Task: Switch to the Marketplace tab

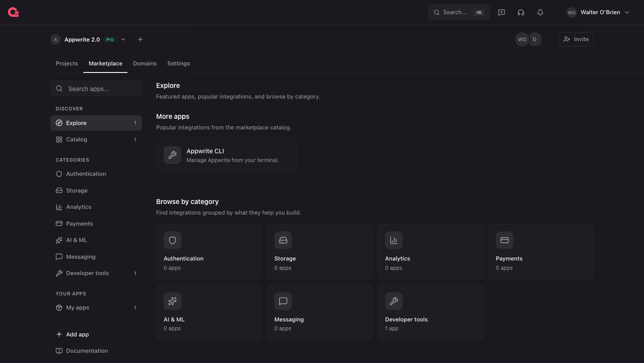Action: [x=106, y=63]
